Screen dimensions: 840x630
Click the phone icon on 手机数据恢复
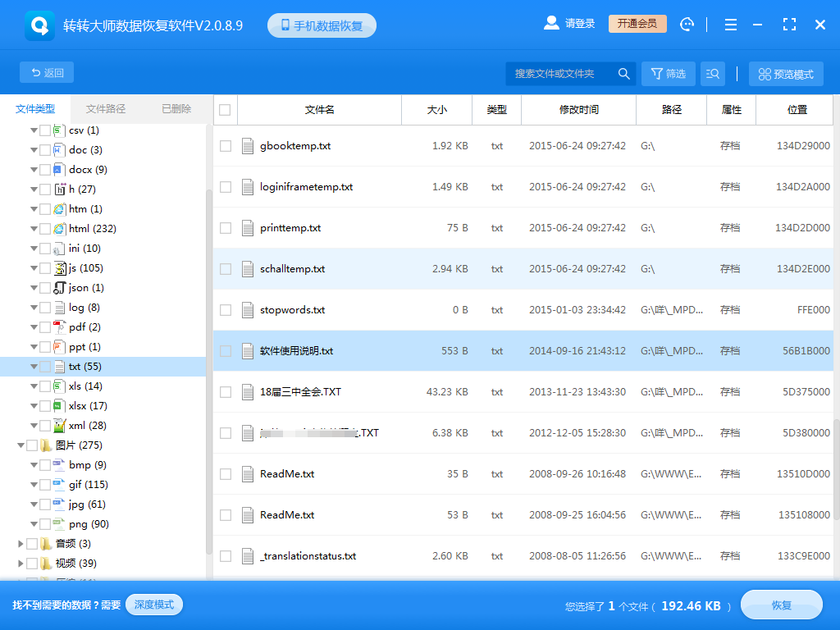(285, 24)
